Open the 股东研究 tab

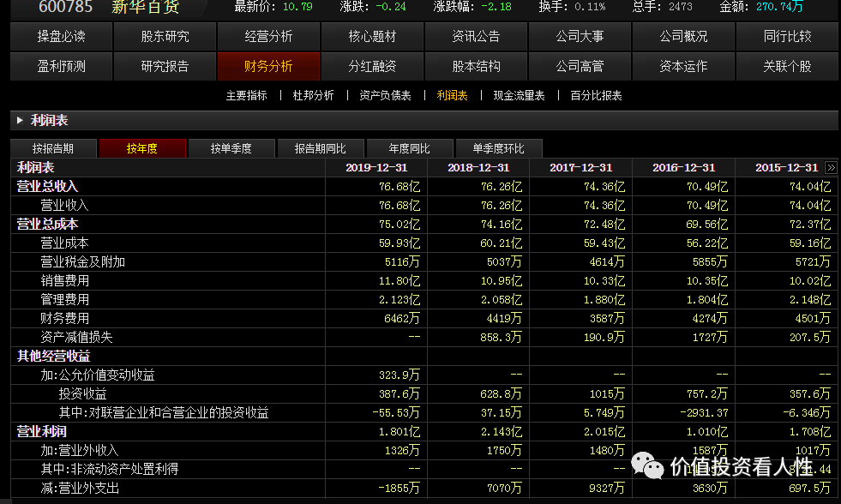pos(165,37)
